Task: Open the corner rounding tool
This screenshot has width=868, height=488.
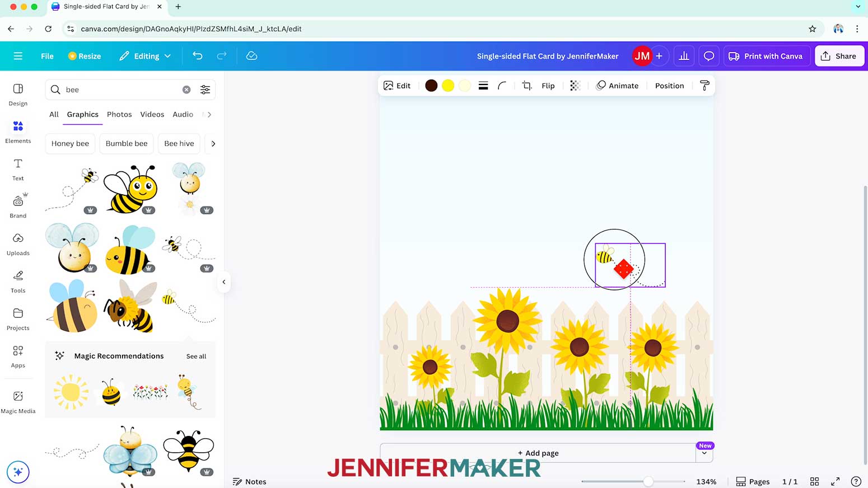Action: pyautogui.click(x=502, y=86)
